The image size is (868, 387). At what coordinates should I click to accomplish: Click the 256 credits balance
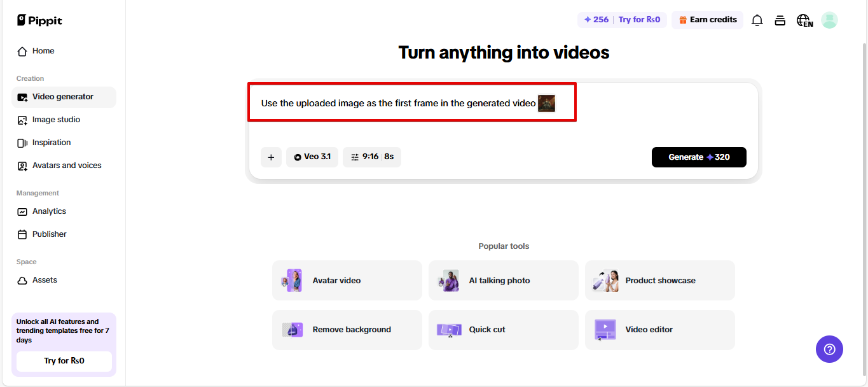[596, 20]
